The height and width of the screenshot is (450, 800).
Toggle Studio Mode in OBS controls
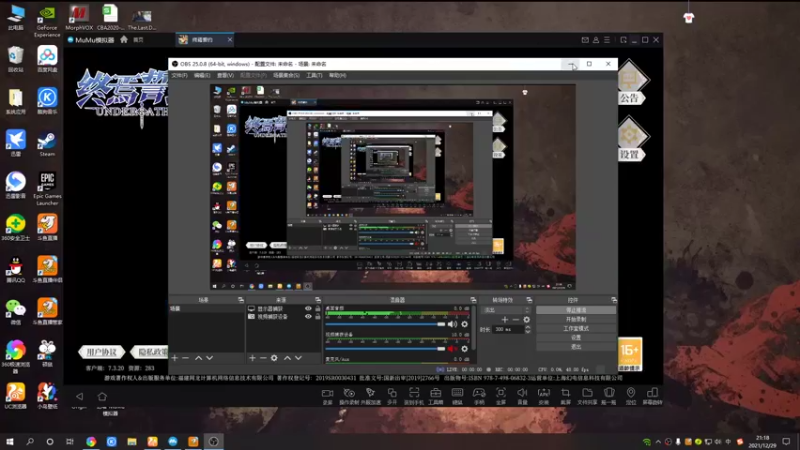(576, 329)
